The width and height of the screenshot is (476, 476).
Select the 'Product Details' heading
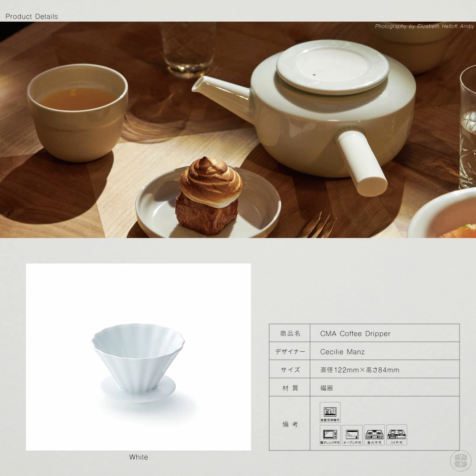point(32,16)
